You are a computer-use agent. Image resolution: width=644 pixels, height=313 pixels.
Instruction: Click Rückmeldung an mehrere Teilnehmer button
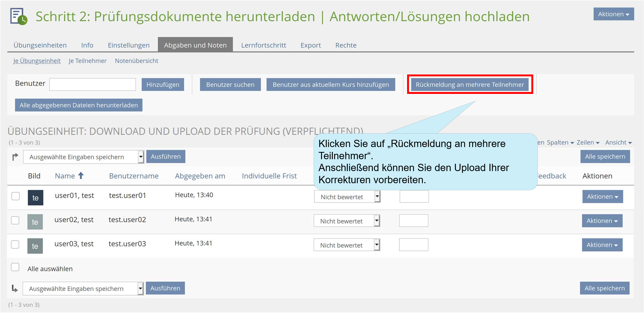point(470,84)
